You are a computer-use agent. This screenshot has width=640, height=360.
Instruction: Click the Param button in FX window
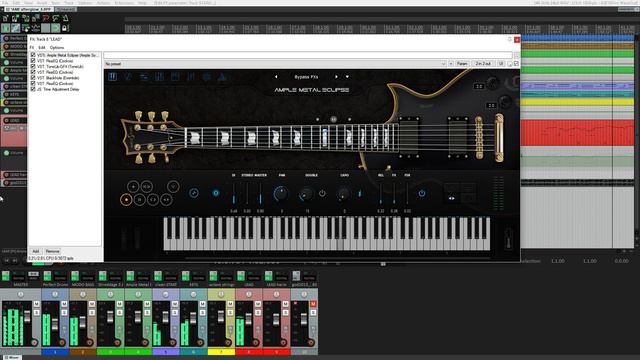click(462, 64)
